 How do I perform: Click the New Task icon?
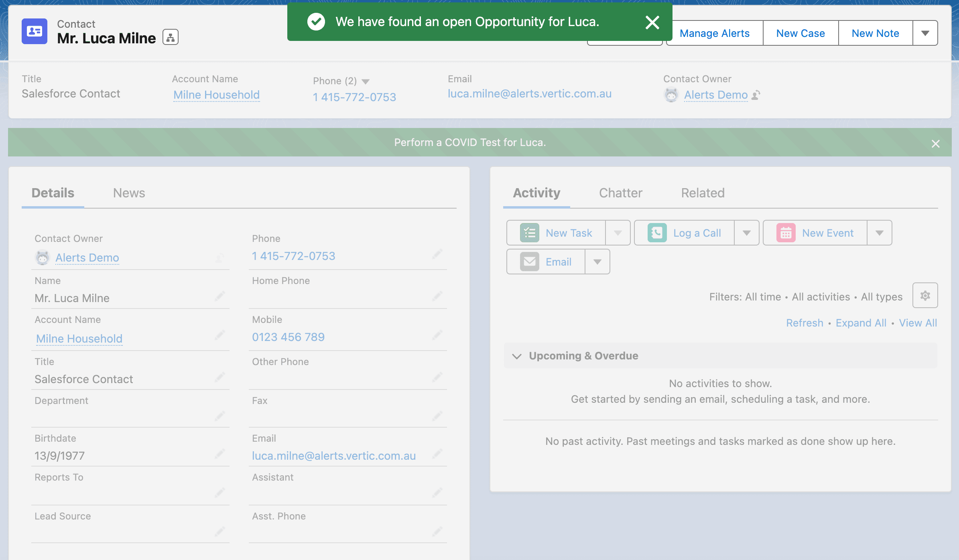[530, 233]
